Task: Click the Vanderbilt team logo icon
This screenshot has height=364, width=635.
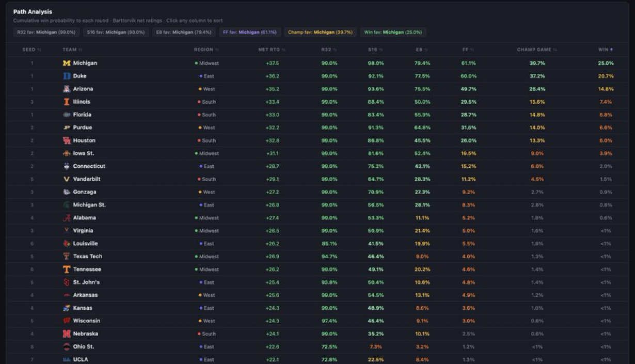Action: 66,179
